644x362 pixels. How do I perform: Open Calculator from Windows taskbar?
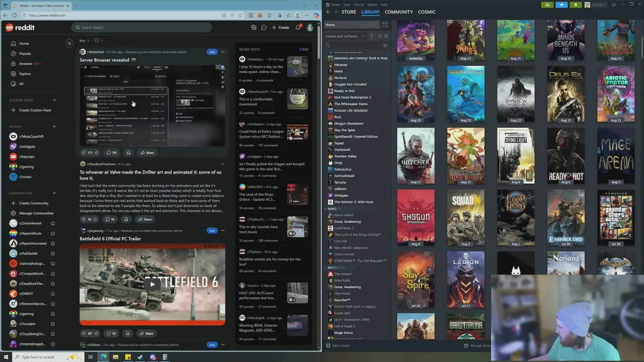coord(165,357)
